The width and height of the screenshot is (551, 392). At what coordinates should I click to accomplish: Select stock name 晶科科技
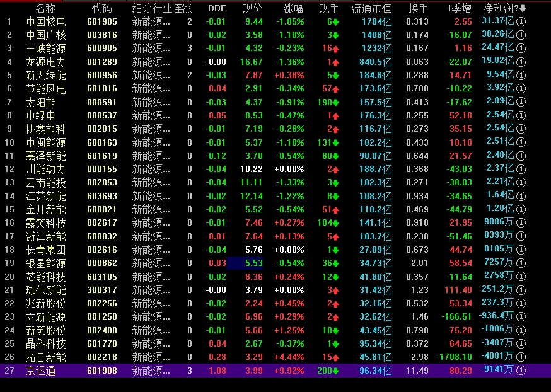click(45, 344)
